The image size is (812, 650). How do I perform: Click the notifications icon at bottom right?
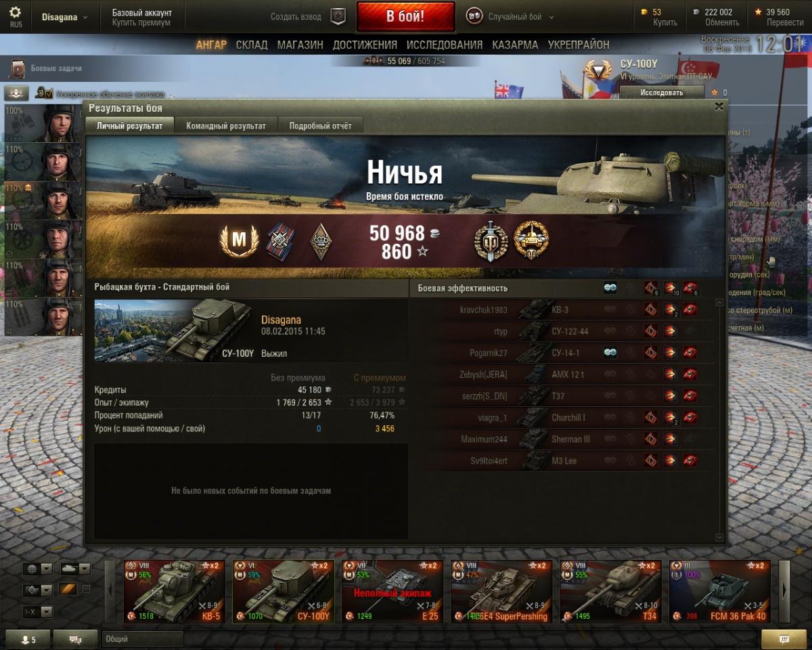tap(783, 639)
